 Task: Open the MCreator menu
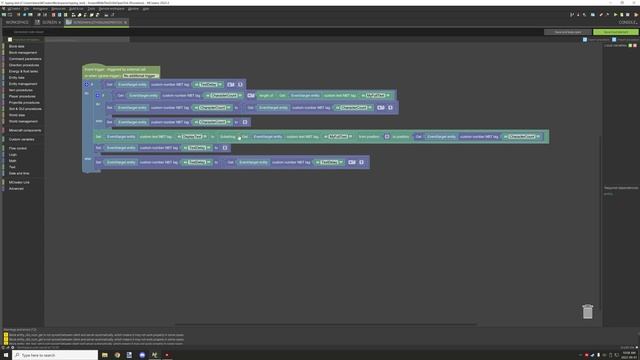pos(14,9)
